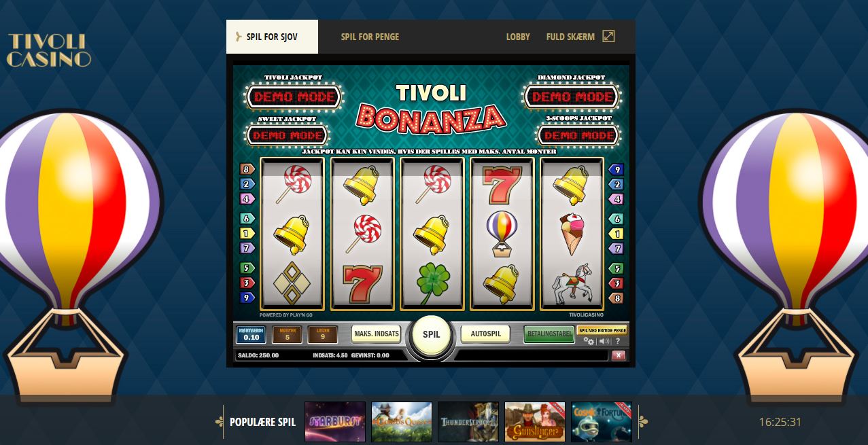Screen dimensions: 868x445
Task: Switch to the Spil for sjov tab
Action: (x=272, y=37)
